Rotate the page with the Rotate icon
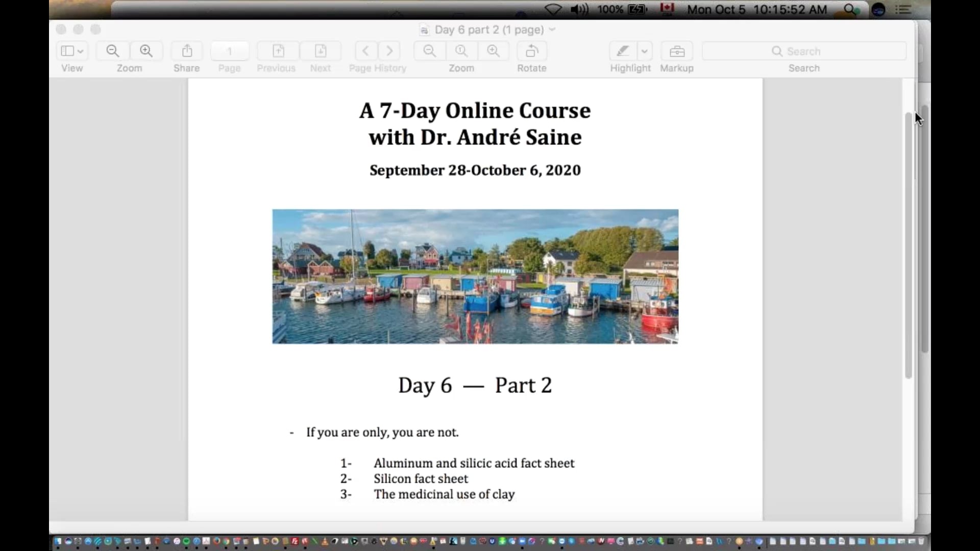Screen dimensions: 980x551 tap(531, 51)
